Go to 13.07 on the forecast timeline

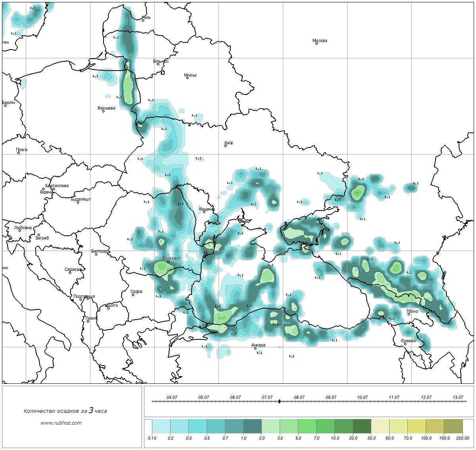[x=458, y=397]
